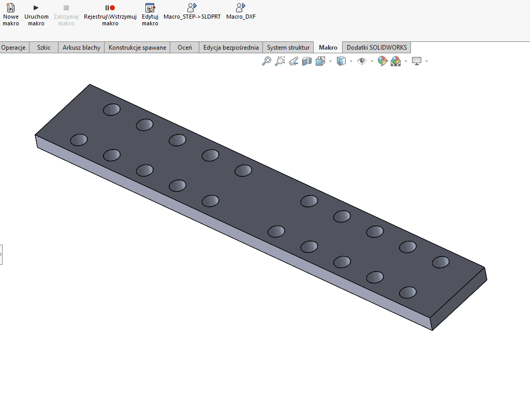Select Zoom to Area tool
Image resolution: width=530 pixels, height=420 pixels.
point(280,61)
